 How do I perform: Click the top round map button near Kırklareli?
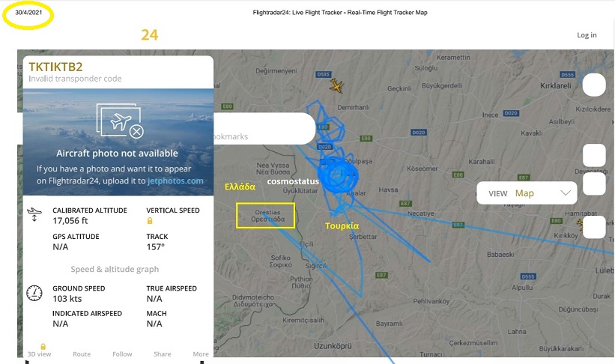594,85
